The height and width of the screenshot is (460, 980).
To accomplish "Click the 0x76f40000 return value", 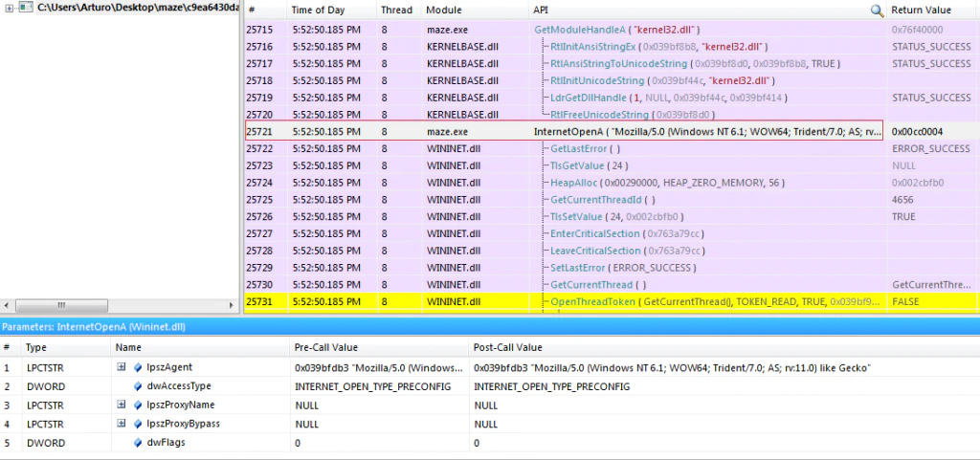I will (x=918, y=30).
